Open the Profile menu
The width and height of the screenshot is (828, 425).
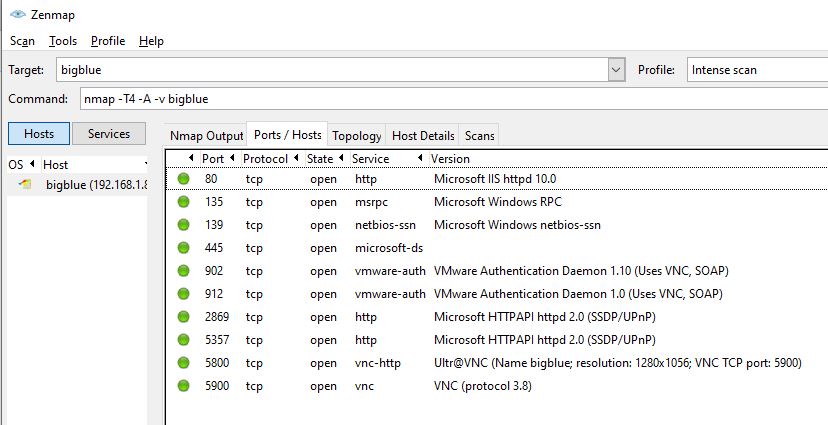[x=108, y=41]
